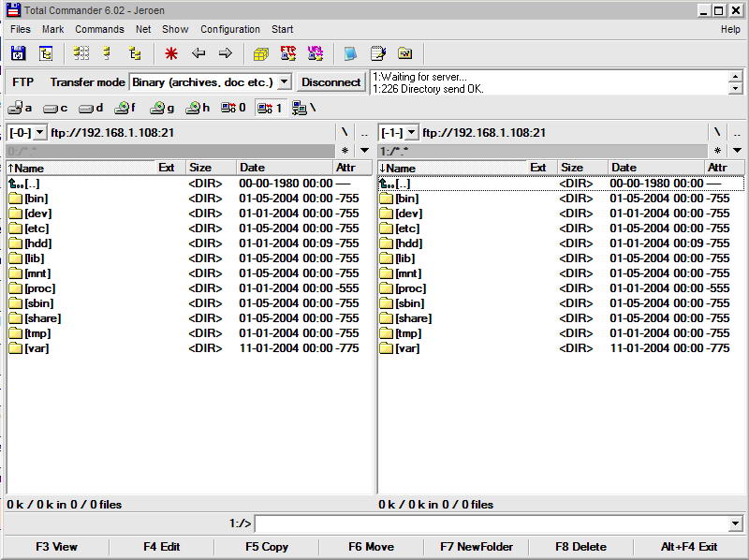The width and height of the screenshot is (749, 560).
Task: Switch to thumbnail brief view icon
Action: point(81,53)
